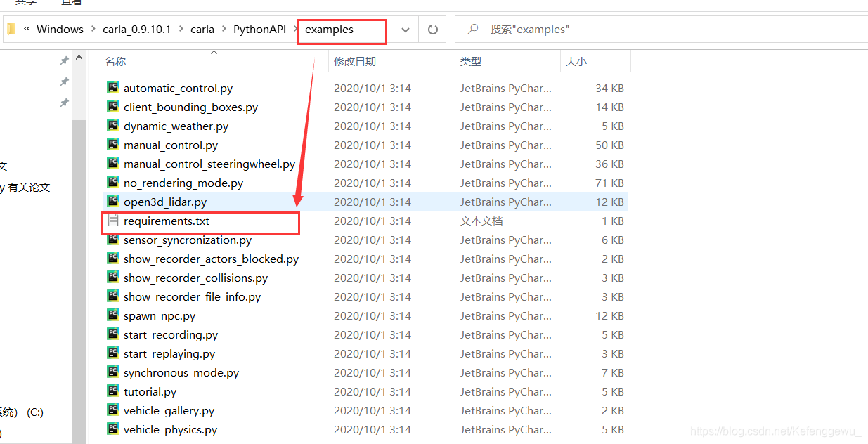This screenshot has width=868, height=444.
Task: Select file start_replaying.py
Action: click(169, 354)
